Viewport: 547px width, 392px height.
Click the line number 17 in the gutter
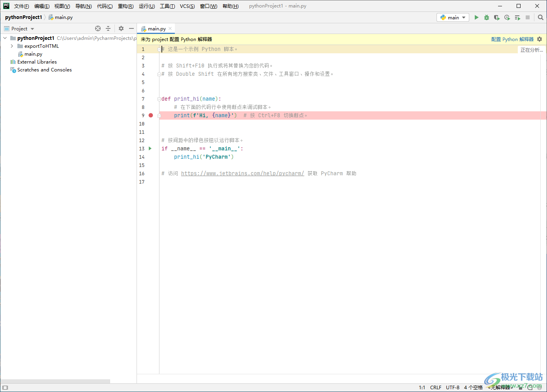tap(142, 182)
